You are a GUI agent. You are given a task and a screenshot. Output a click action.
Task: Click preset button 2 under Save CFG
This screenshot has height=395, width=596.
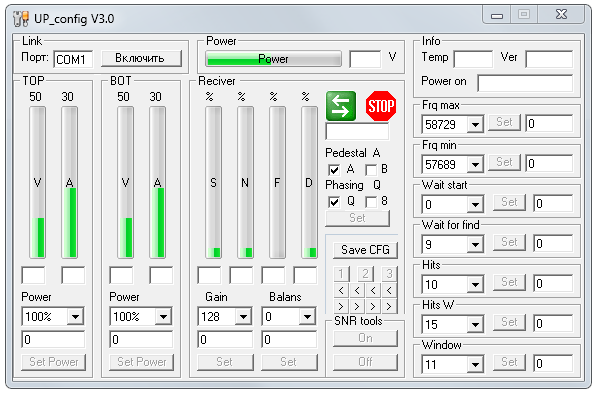click(365, 274)
